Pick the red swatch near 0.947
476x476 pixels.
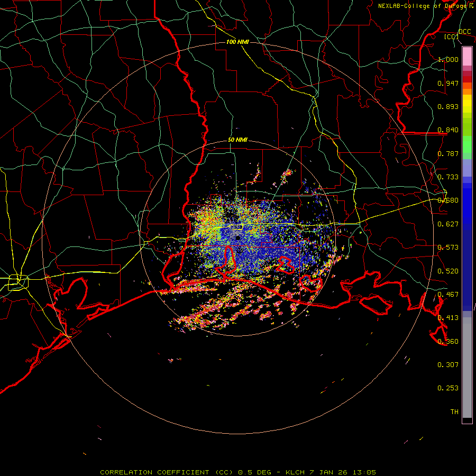(x=467, y=79)
